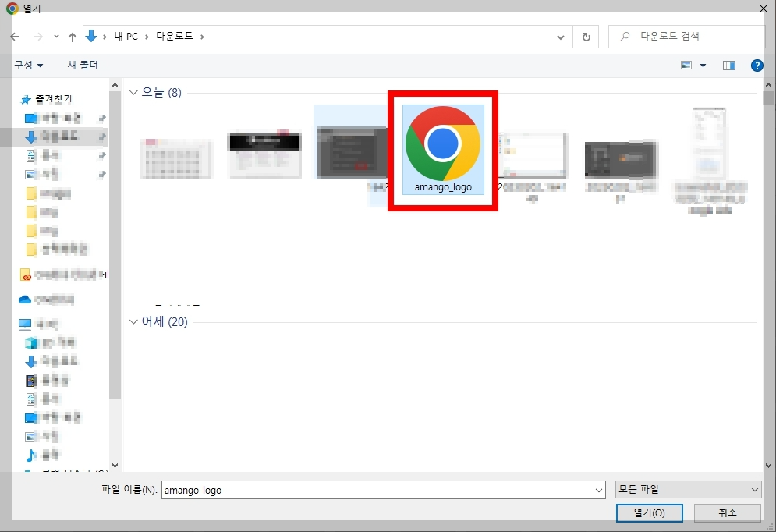The height and width of the screenshot is (532, 776).
Task: Create a folder using 새 폴더
Action: (83, 66)
